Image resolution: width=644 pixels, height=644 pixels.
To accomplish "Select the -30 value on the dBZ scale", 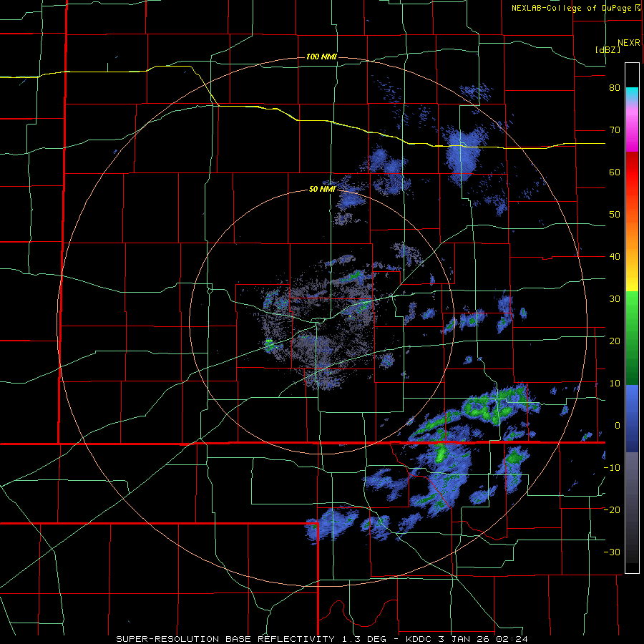I will [612, 552].
